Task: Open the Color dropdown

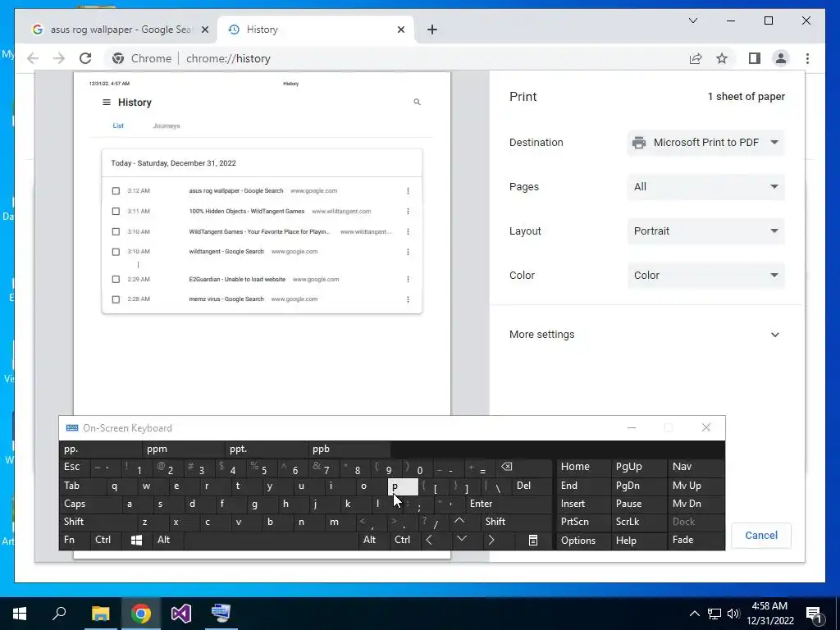Action: click(705, 276)
